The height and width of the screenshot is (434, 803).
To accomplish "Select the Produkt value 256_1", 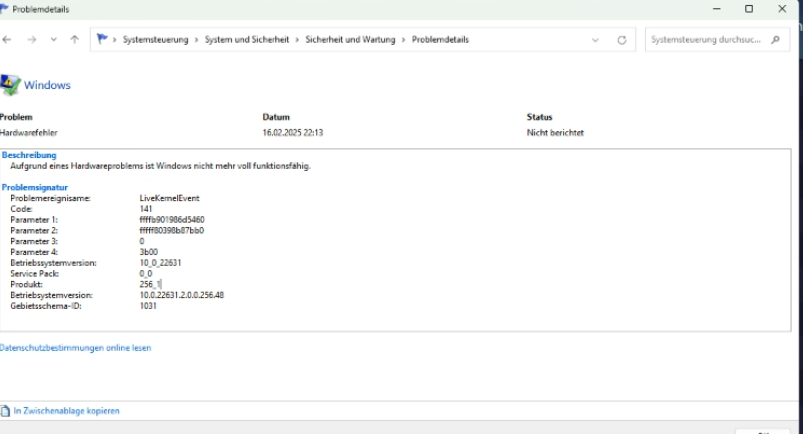I will tap(150, 284).
